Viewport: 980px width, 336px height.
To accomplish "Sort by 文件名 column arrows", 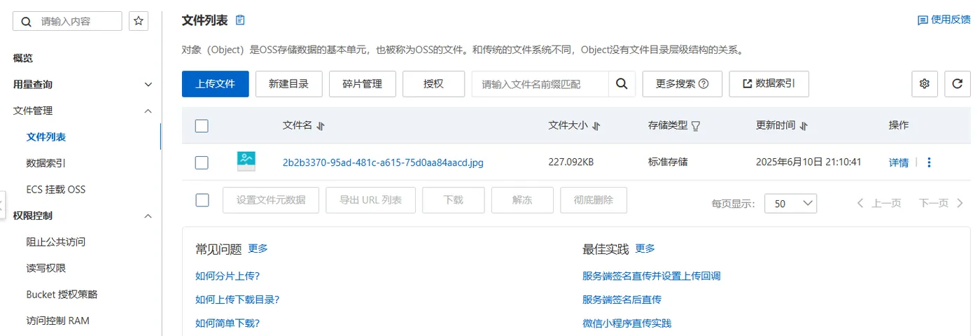I will tap(321, 126).
